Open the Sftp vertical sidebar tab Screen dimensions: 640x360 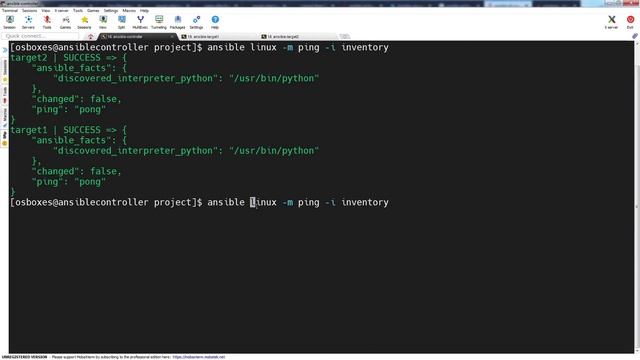(4, 138)
